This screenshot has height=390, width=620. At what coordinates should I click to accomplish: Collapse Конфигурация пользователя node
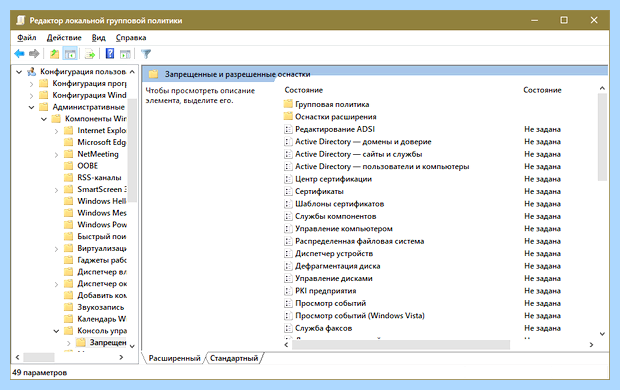coord(19,72)
